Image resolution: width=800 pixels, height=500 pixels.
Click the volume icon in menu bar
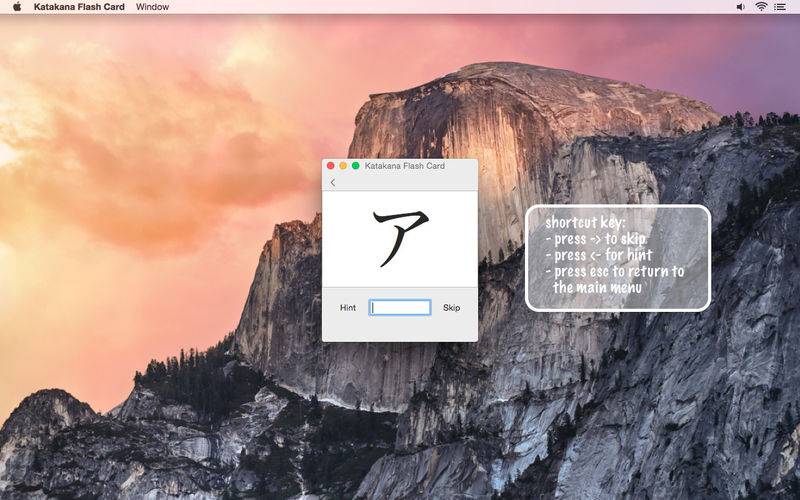tap(740, 7)
